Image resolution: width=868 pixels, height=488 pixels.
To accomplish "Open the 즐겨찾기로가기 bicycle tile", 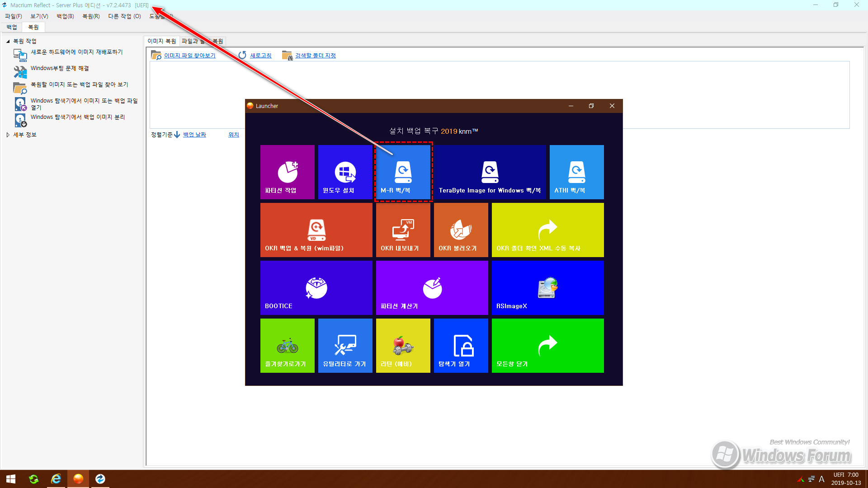I will (287, 346).
